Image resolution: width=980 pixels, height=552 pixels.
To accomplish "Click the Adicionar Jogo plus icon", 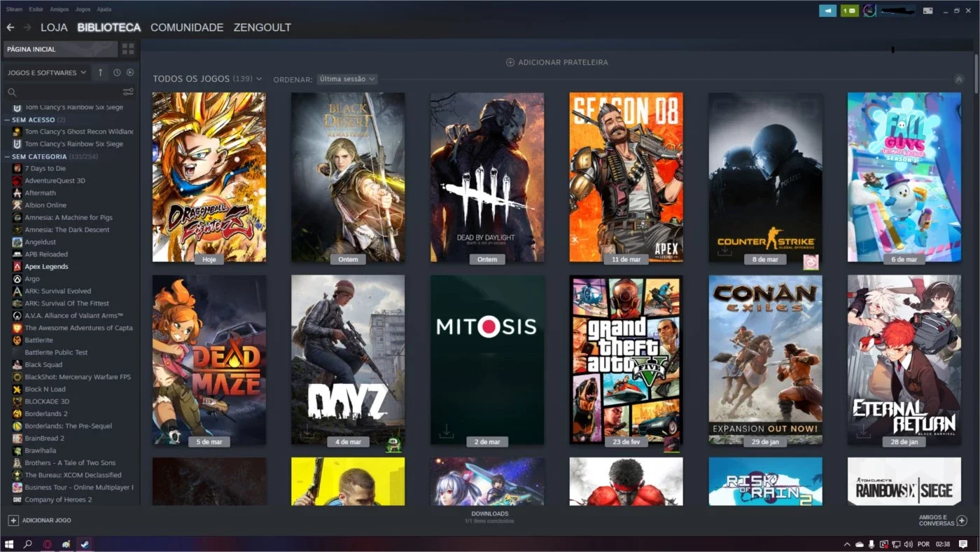I will 13,520.
